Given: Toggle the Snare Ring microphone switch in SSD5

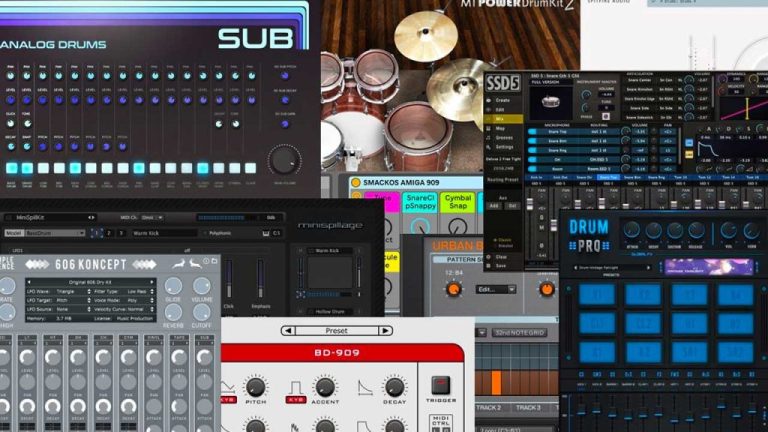Looking at the screenshot, I should coord(532,150).
